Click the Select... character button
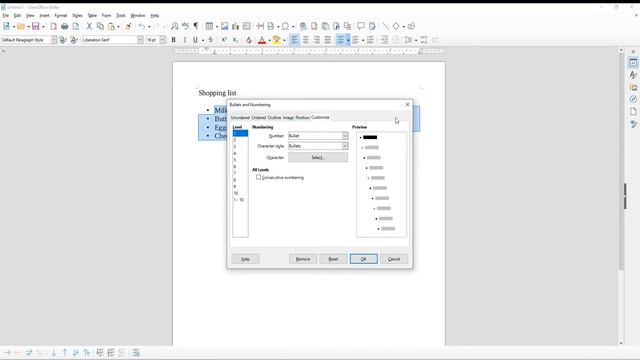Viewport: 640px width, 360px height. (318, 157)
